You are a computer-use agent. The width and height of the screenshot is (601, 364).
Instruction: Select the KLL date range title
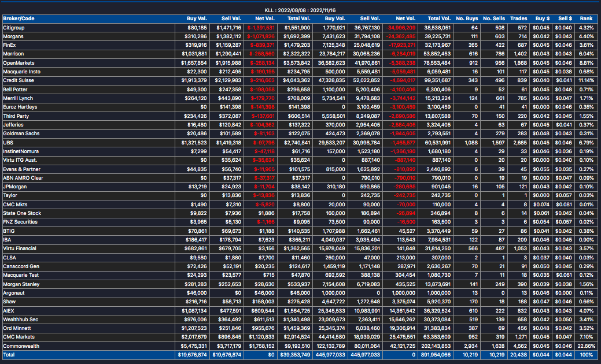click(300, 10)
